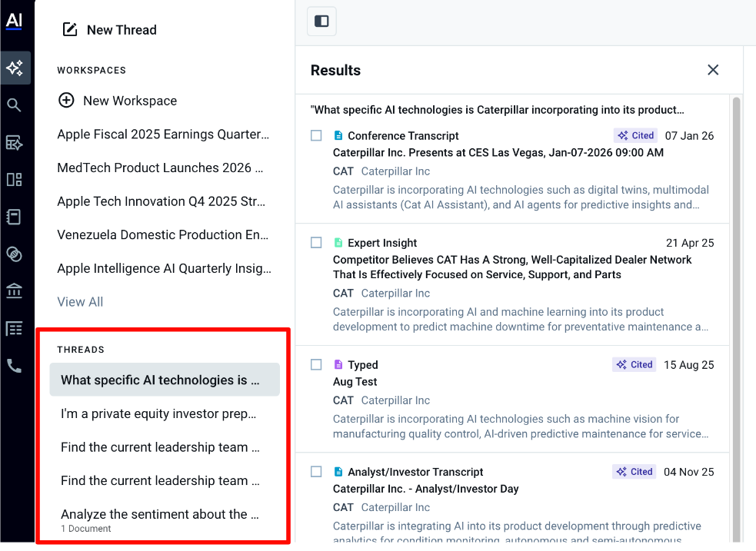Open the notebook sidebar icon
This screenshot has width=756, height=551.
point(14,217)
